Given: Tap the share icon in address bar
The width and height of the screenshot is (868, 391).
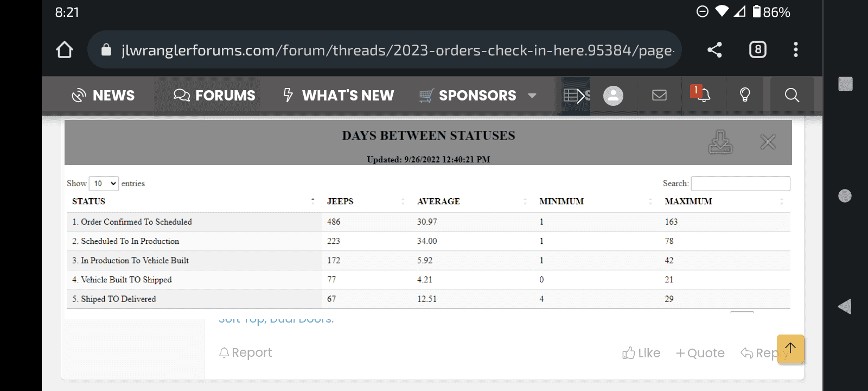Looking at the screenshot, I should coord(714,50).
